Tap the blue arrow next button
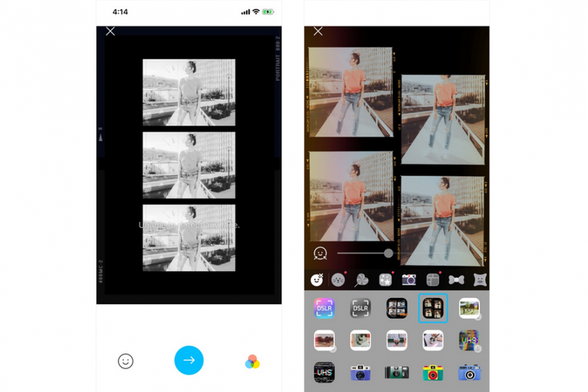 [189, 360]
